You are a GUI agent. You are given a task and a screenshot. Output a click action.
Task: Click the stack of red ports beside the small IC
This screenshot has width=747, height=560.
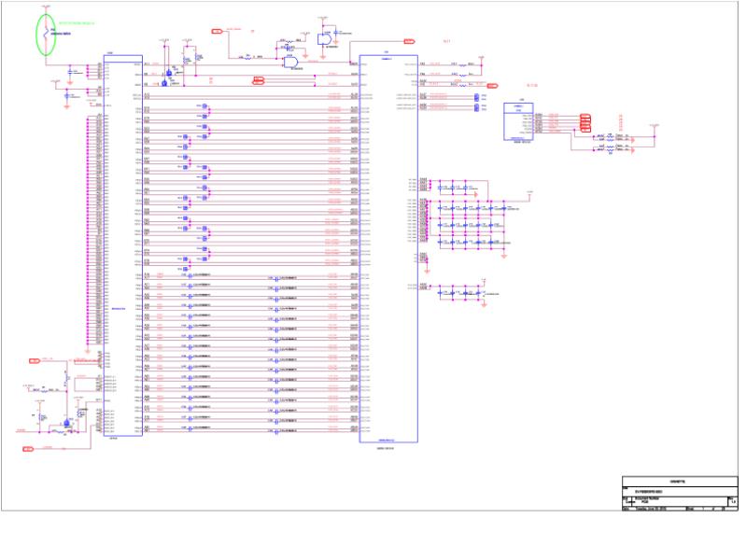click(x=585, y=123)
